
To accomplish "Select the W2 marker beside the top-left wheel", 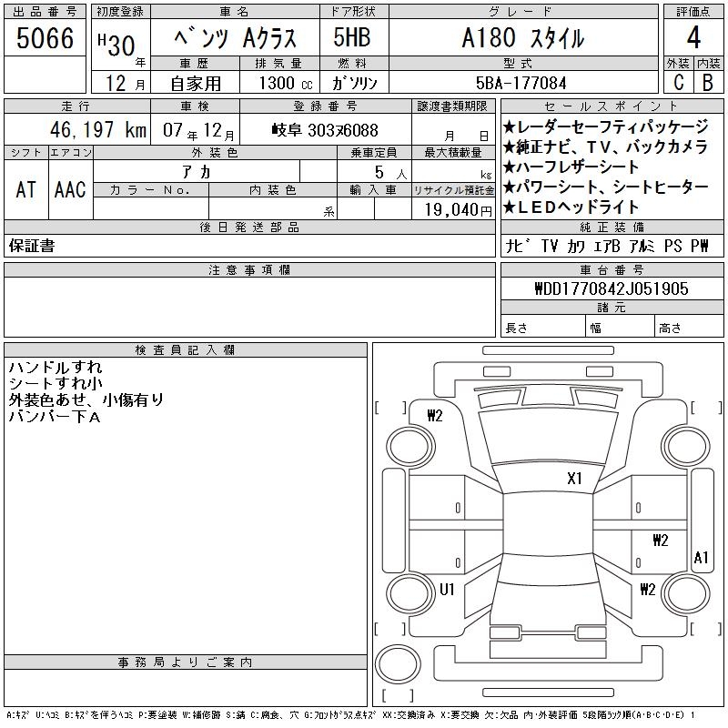I will (435, 416).
